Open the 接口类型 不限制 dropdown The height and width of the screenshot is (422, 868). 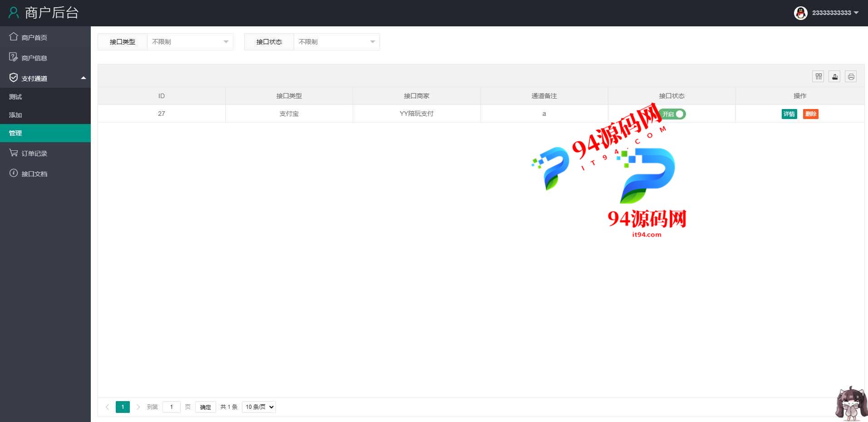[x=190, y=42]
